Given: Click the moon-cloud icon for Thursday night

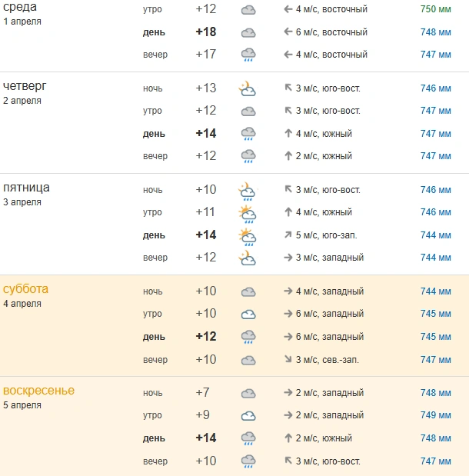Looking at the screenshot, I should coord(247,88).
